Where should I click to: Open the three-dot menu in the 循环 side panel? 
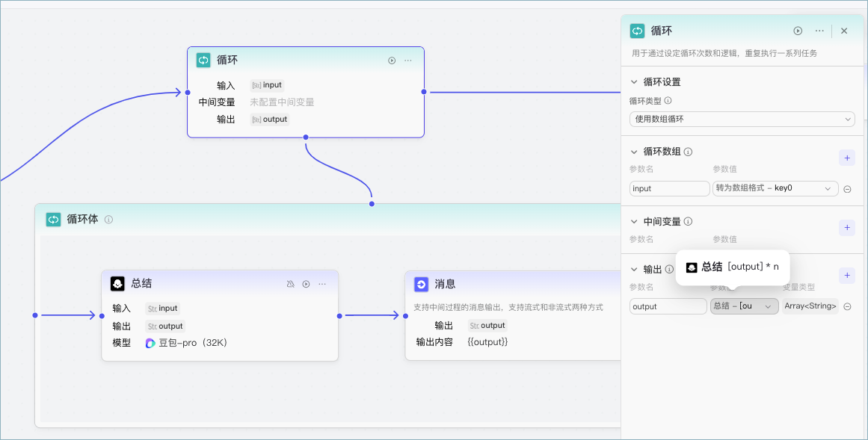click(x=819, y=31)
